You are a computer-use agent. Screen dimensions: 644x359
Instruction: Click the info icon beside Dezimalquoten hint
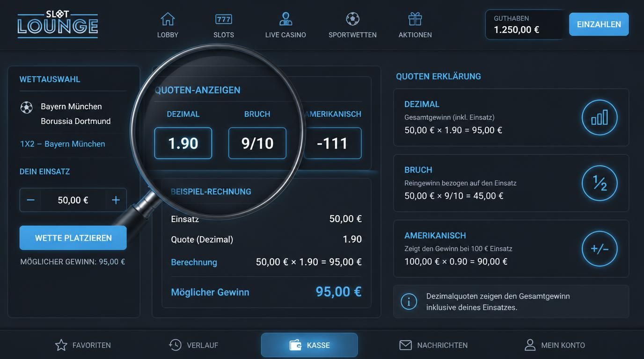(x=409, y=302)
